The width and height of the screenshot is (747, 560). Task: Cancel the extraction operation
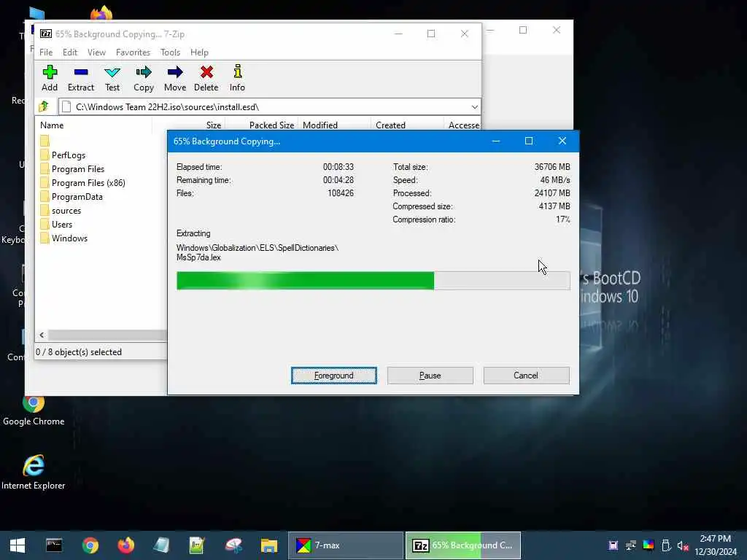pyautogui.click(x=526, y=376)
